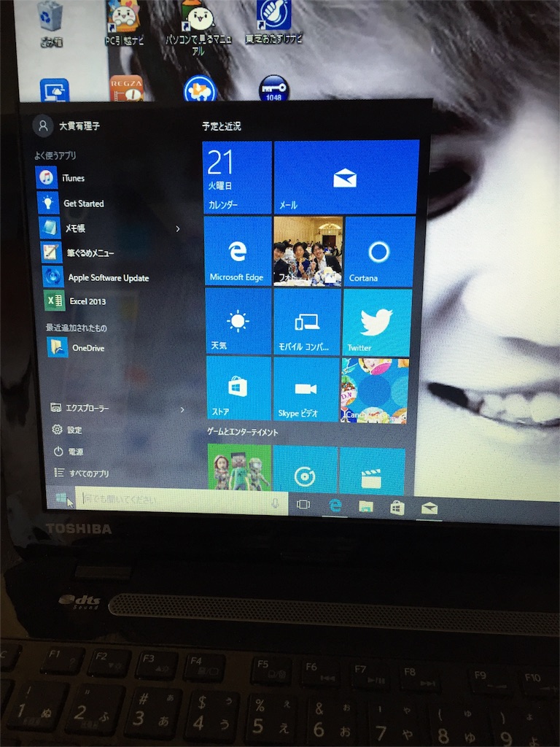This screenshot has width=560, height=747.
Task: Click よく使うアプリ section label
Action: [x=55, y=155]
